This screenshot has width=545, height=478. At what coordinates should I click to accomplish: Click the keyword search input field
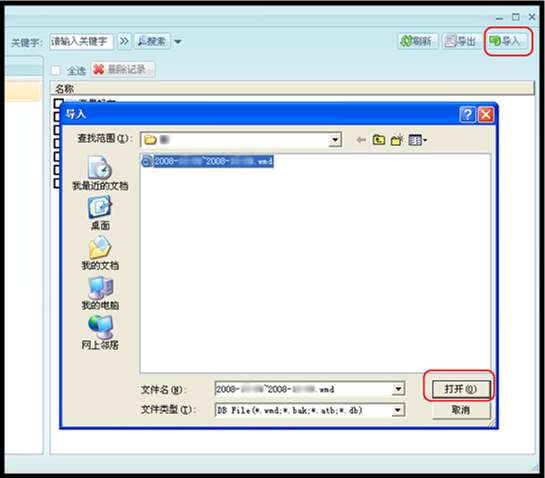81,42
